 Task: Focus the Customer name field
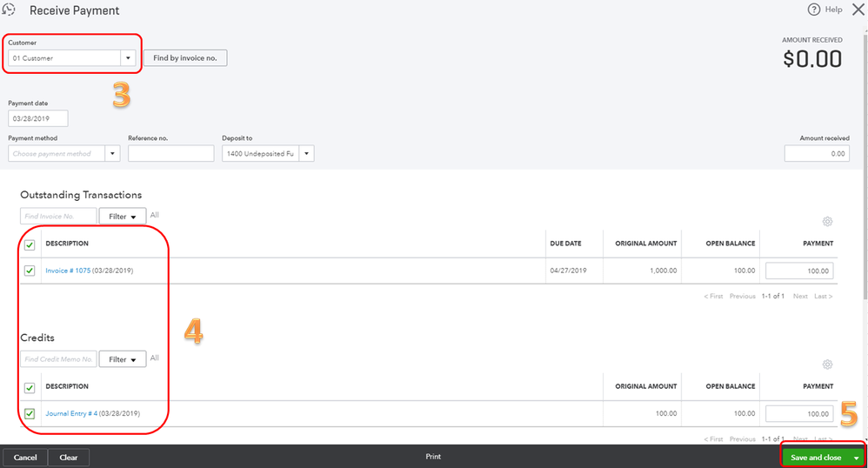pos(64,58)
